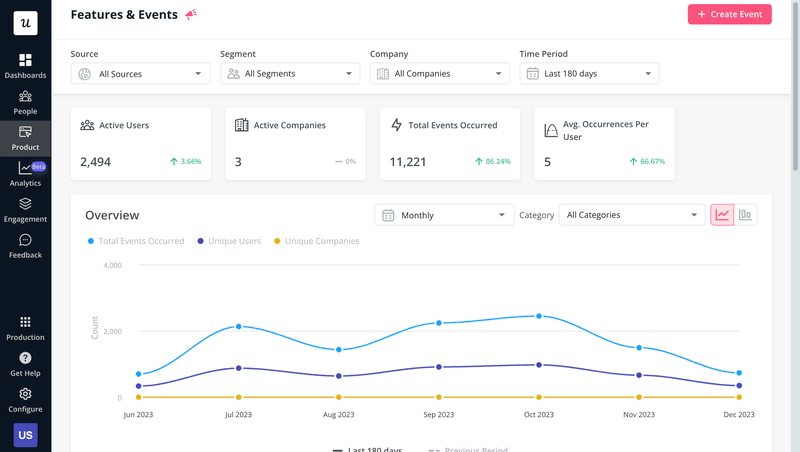This screenshot has width=800, height=452.
Task: Click the Create Event button
Action: (x=729, y=14)
